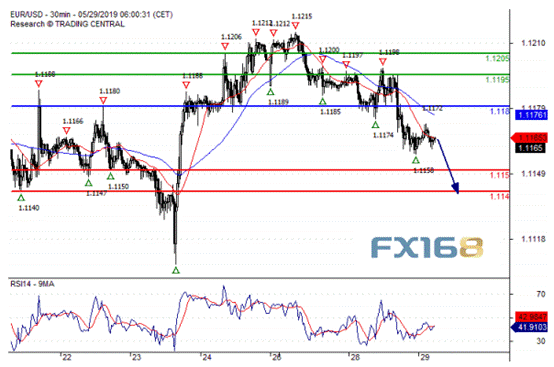Click the 1.1149 axis value
Screen dimensions: 554x367
tap(533, 174)
